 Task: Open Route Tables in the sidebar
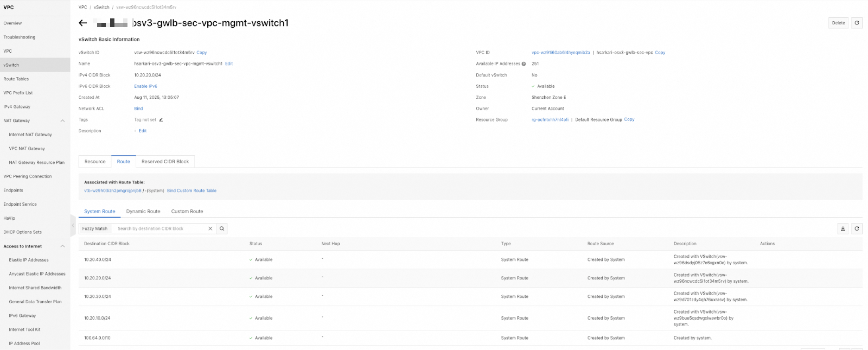(16, 79)
